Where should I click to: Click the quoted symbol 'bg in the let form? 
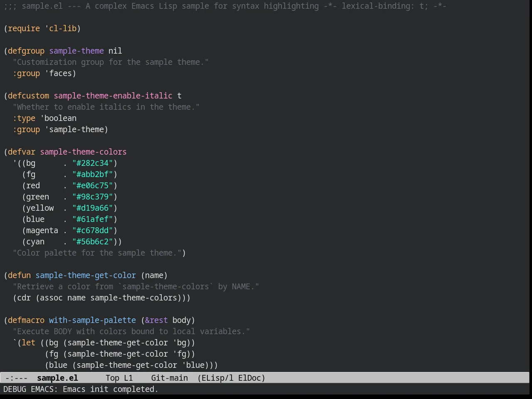[179, 342]
